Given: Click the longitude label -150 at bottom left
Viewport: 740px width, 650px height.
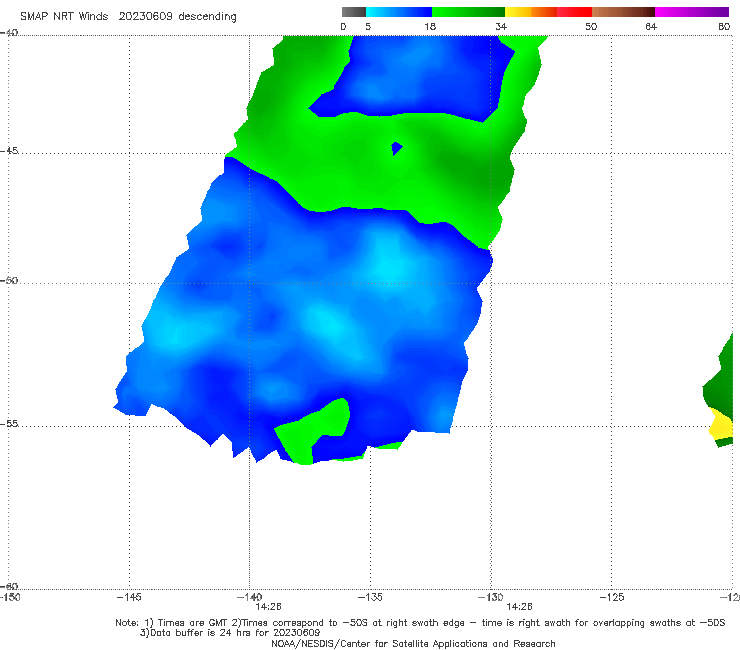Looking at the screenshot, I should (x=10, y=598).
